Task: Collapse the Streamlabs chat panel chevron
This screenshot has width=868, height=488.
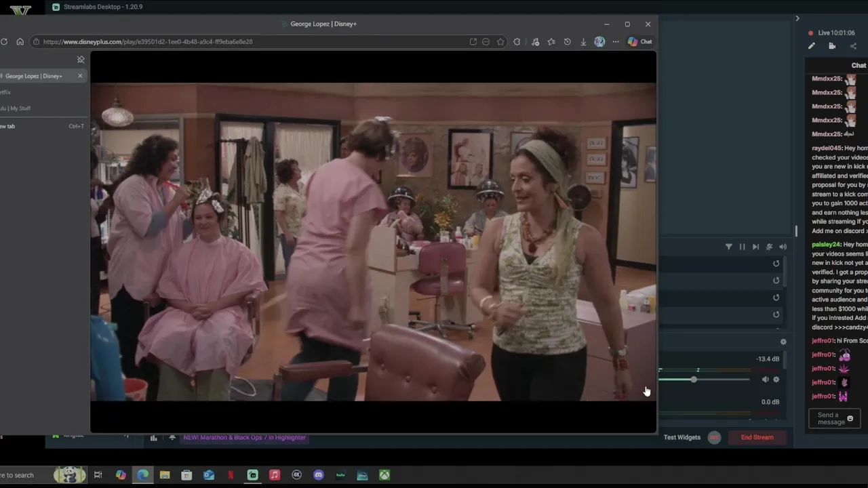Action: click(797, 18)
